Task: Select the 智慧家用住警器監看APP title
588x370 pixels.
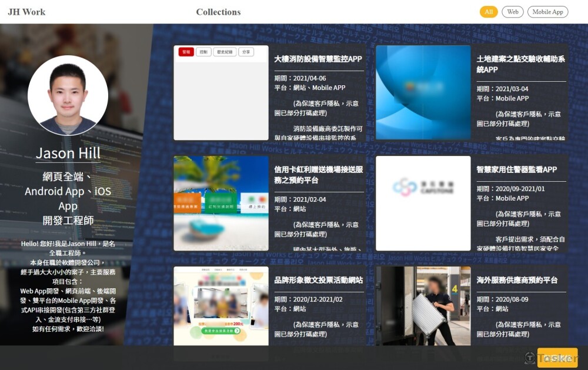Action: coord(516,169)
